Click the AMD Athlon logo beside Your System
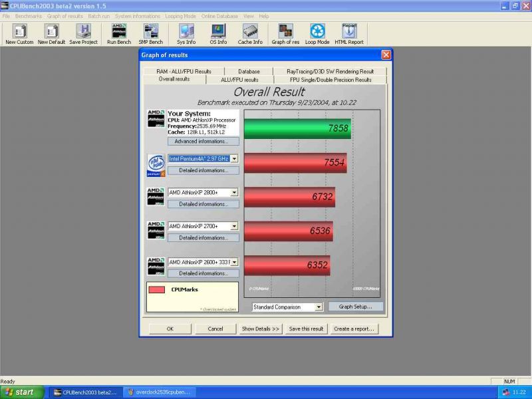 pos(156,118)
